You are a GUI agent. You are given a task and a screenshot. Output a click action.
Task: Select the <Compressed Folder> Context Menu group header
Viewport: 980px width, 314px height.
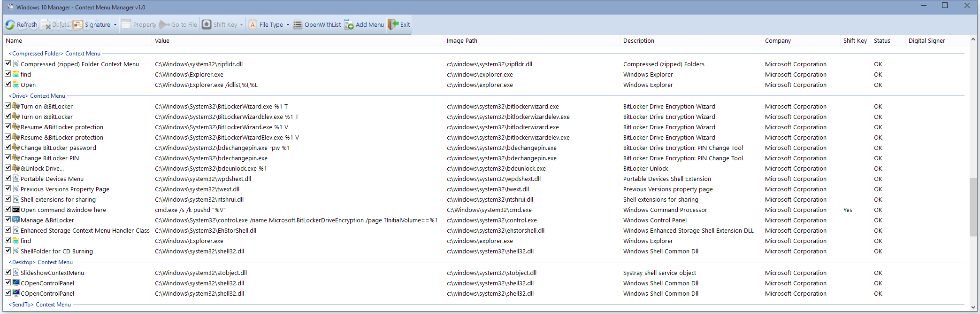click(54, 54)
